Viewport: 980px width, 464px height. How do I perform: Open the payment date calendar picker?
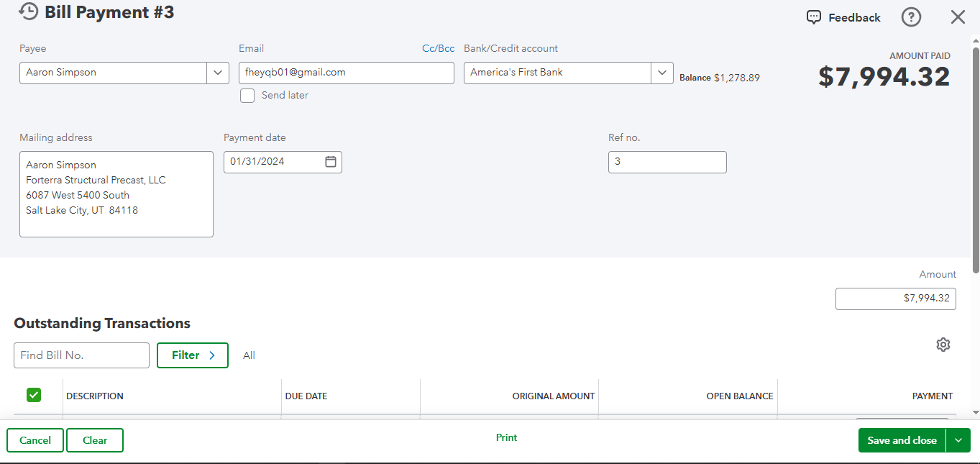[331, 162]
